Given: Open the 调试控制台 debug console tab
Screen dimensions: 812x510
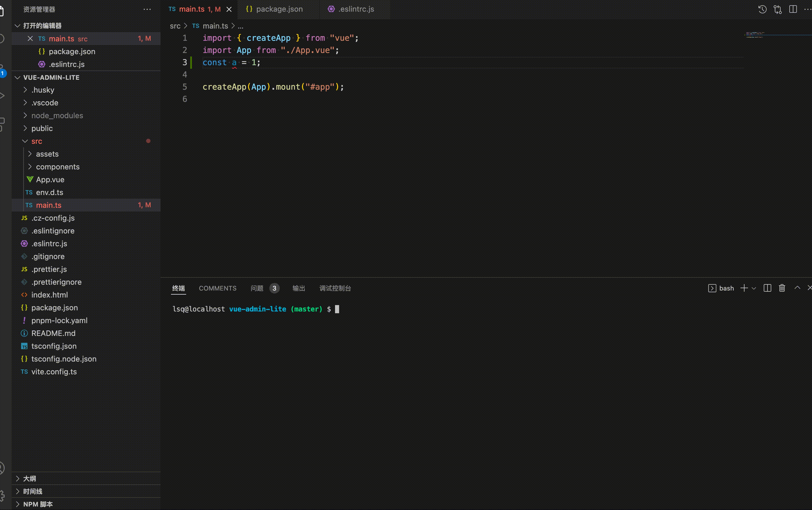Looking at the screenshot, I should [335, 288].
